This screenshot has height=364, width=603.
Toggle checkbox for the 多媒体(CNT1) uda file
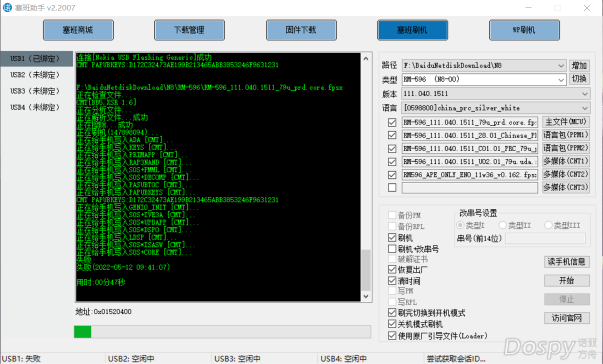click(x=392, y=161)
